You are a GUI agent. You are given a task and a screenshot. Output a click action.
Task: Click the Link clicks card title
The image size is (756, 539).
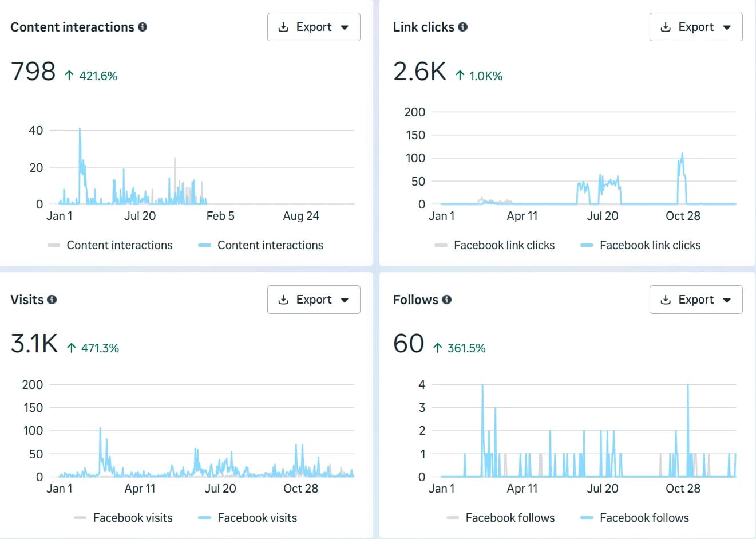coord(423,27)
